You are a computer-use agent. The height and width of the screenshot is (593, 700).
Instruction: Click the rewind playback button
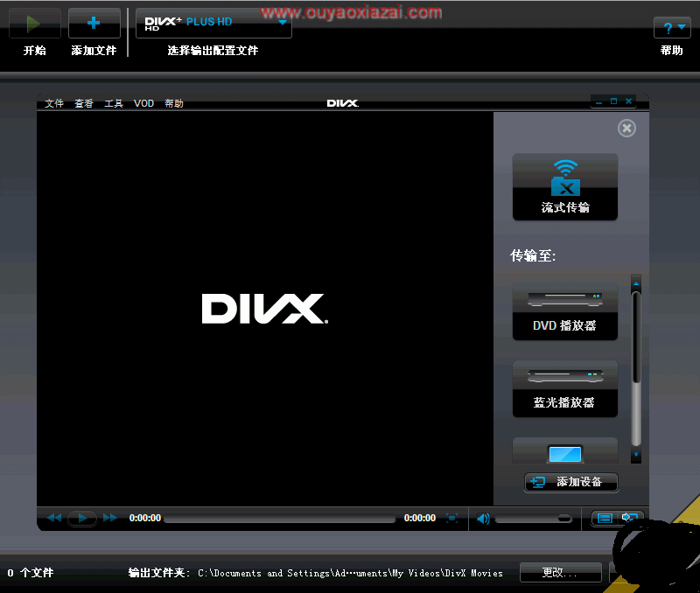pos(54,518)
